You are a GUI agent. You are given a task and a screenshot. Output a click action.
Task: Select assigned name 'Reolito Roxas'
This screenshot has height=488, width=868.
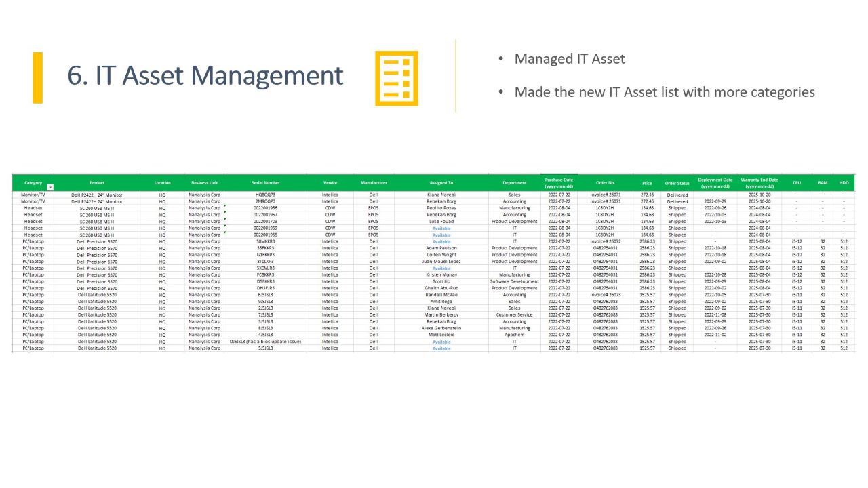click(x=441, y=208)
